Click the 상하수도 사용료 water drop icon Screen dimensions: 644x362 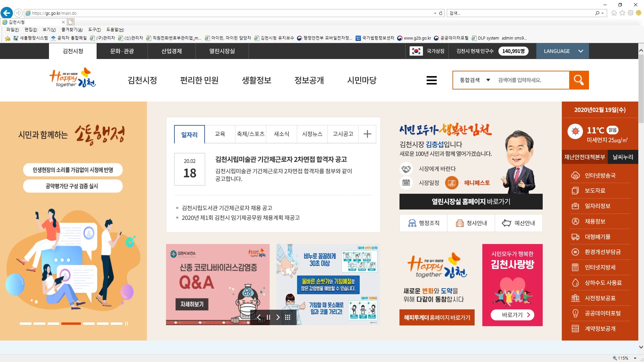(x=575, y=283)
